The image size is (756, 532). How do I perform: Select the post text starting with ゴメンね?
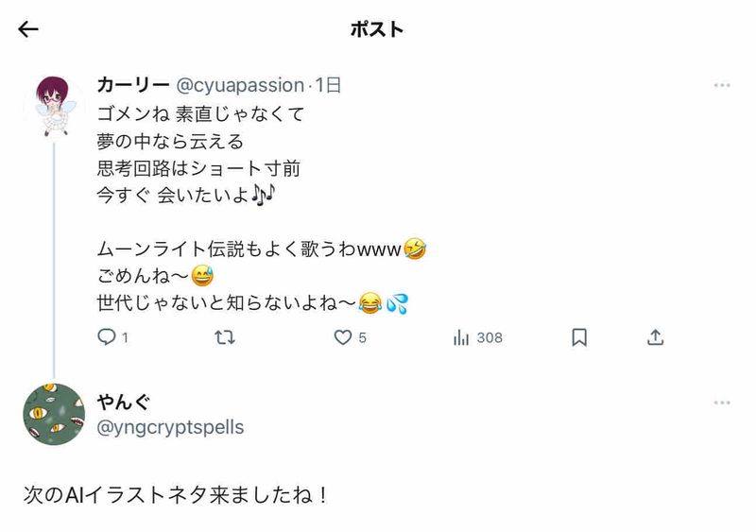(200, 114)
